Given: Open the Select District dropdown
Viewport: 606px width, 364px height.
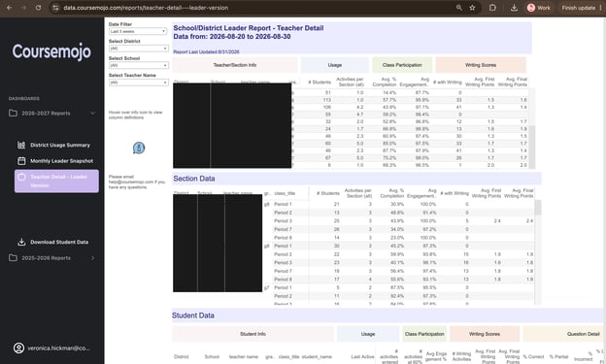Looking at the screenshot, I should 138,49.
